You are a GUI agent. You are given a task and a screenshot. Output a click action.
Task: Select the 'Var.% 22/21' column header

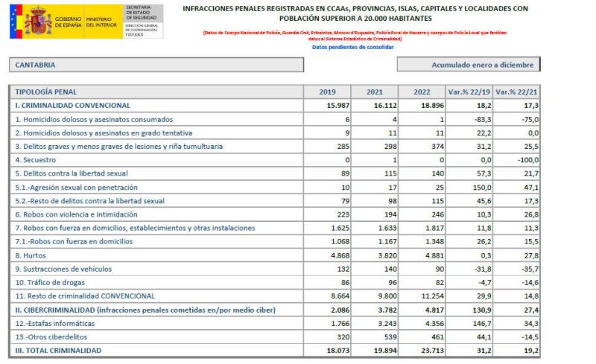tap(516, 92)
